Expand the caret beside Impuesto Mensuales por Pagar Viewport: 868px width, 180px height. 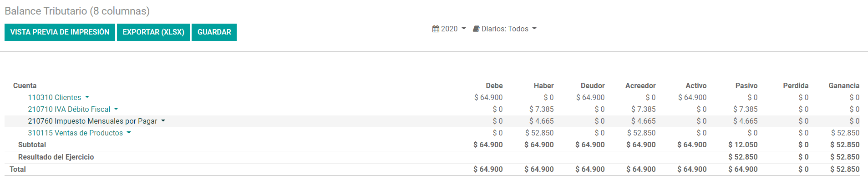pos(163,121)
